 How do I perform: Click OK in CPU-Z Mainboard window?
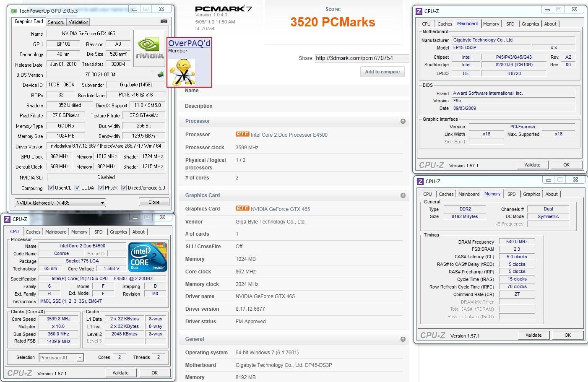point(567,165)
